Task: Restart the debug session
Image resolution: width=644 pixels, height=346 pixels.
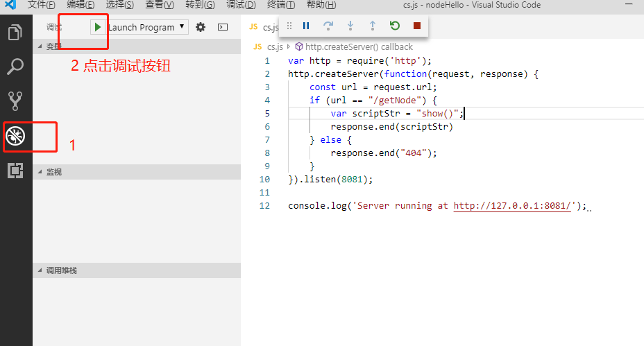Action: tap(395, 26)
